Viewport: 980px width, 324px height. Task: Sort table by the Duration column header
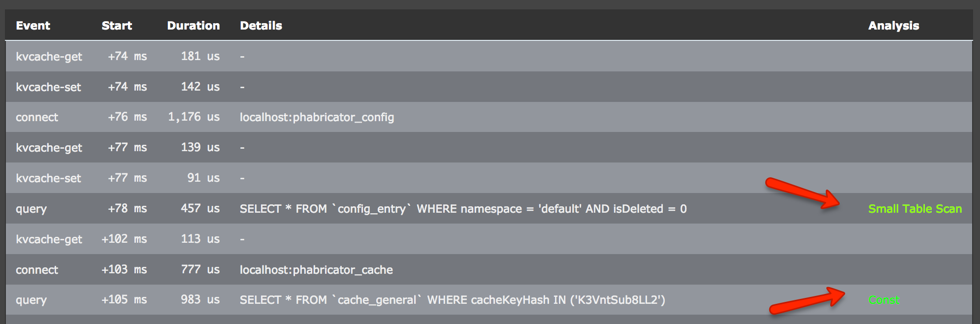point(194,25)
